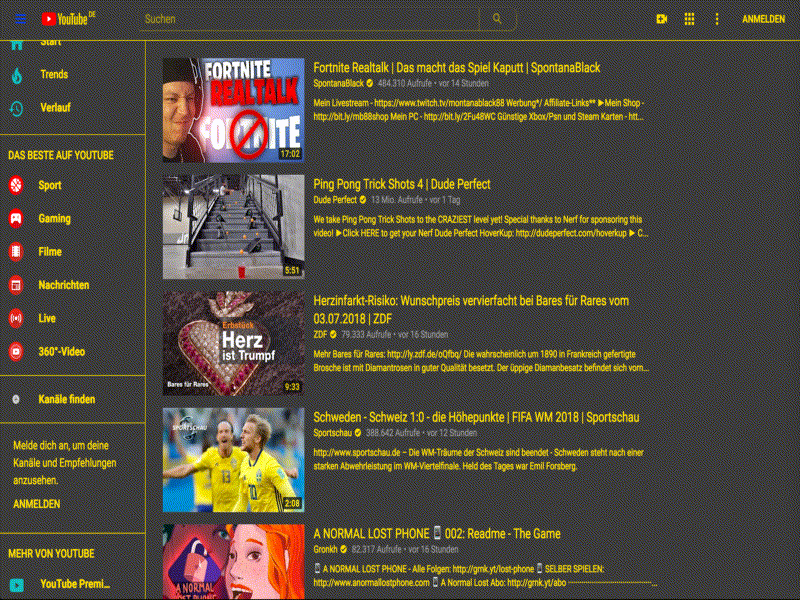800x600 pixels.
Task: Focus the Suchen search field
Action: 309,19
